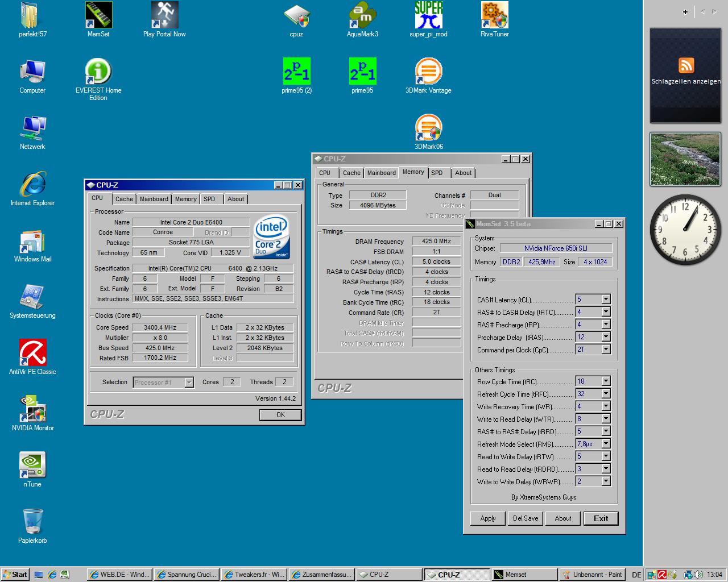Open the RivaTuner desktop icon
Image resolution: width=728 pixels, height=582 pixels.
point(494,16)
